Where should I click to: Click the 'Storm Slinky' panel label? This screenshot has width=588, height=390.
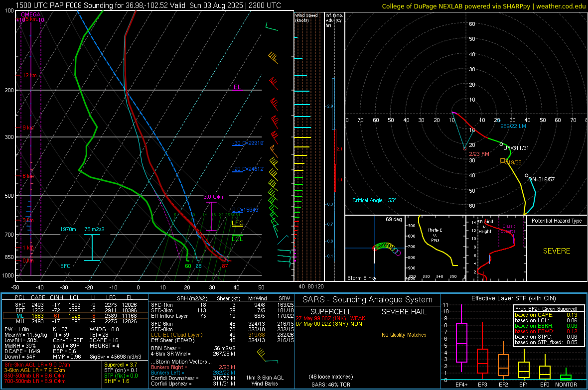pyautogui.click(x=361, y=278)
